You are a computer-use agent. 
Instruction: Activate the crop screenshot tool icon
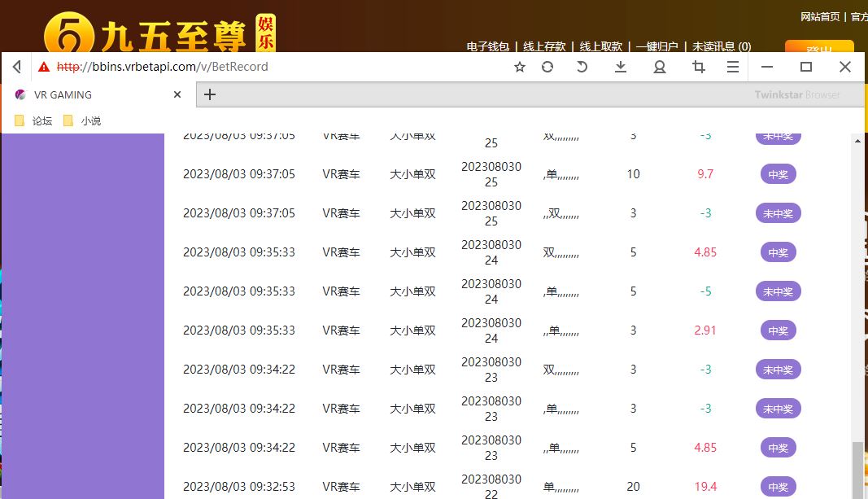coord(699,67)
